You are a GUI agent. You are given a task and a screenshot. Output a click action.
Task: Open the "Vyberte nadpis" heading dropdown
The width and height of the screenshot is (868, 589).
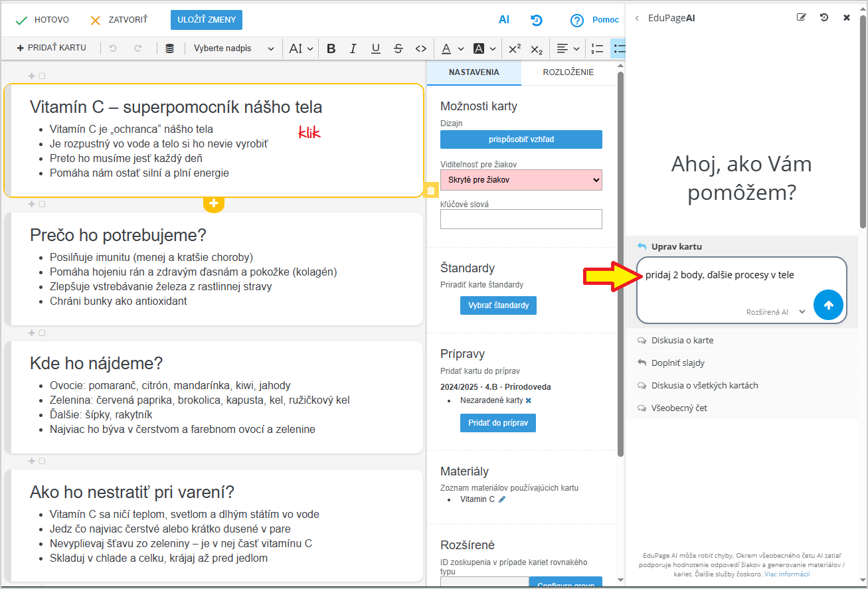click(233, 48)
